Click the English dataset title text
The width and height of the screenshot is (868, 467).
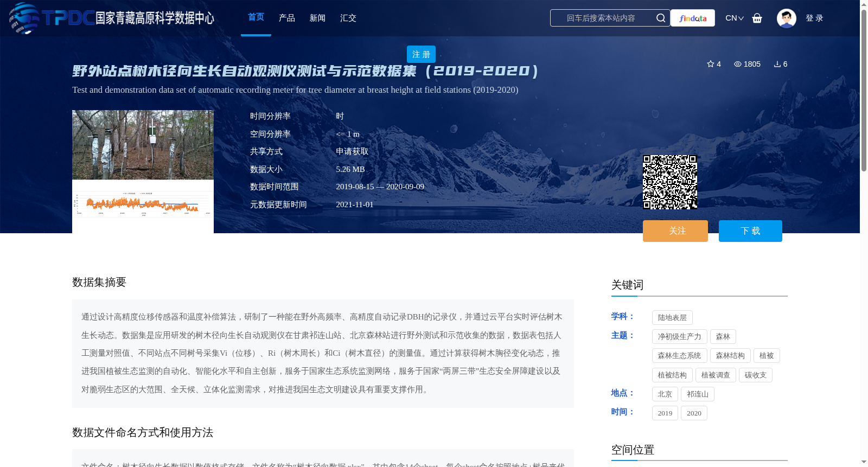(295, 90)
